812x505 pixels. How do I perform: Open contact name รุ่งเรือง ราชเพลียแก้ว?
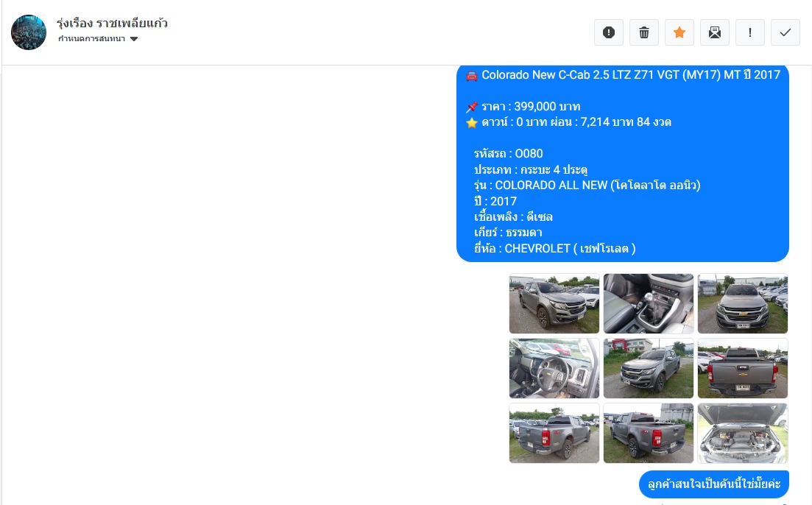pyautogui.click(x=113, y=23)
